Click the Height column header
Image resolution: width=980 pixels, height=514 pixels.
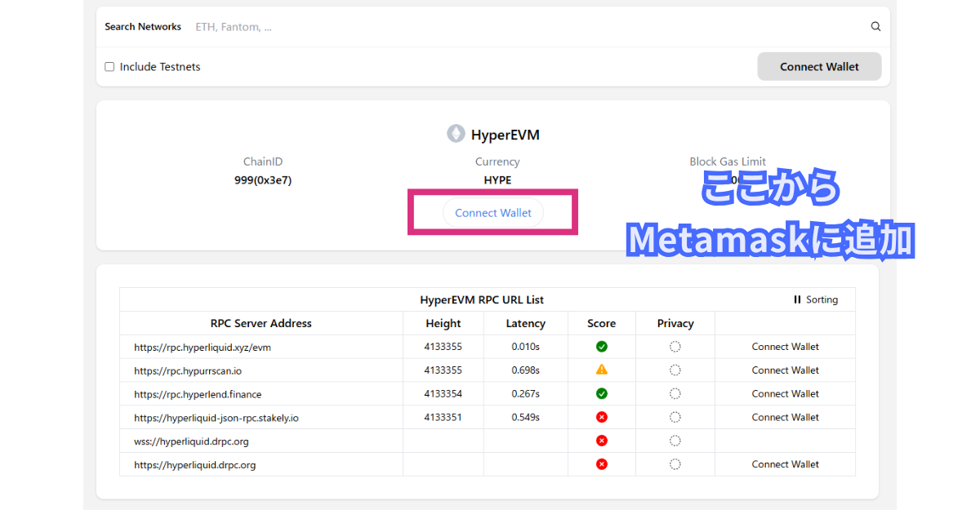[443, 323]
